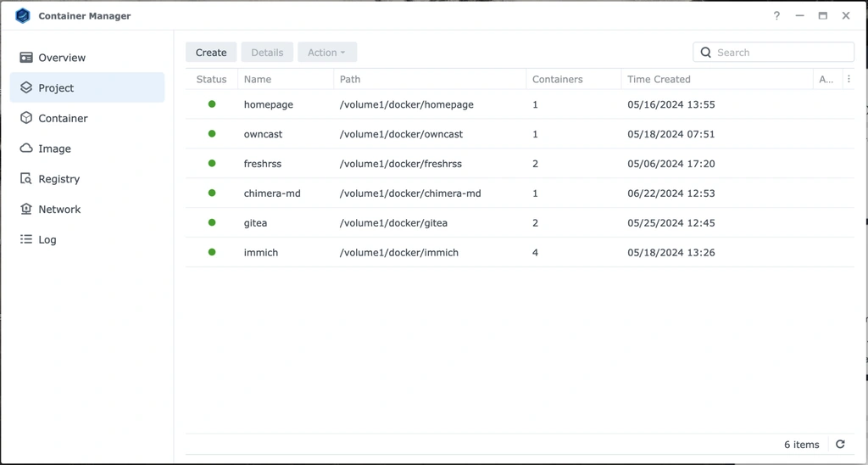Select the chimera-md project name
This screenshot has height=465, width=868.
(x=272, y=193)
